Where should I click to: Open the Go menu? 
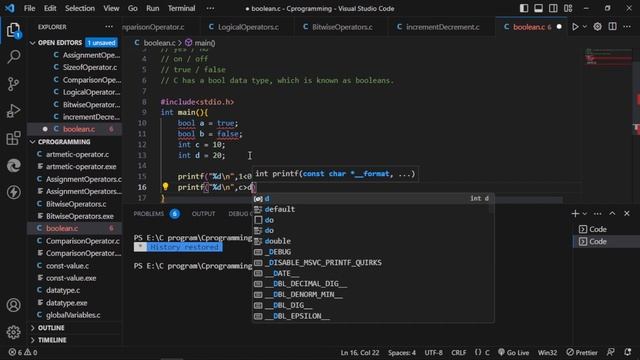(x=133, y=8)
